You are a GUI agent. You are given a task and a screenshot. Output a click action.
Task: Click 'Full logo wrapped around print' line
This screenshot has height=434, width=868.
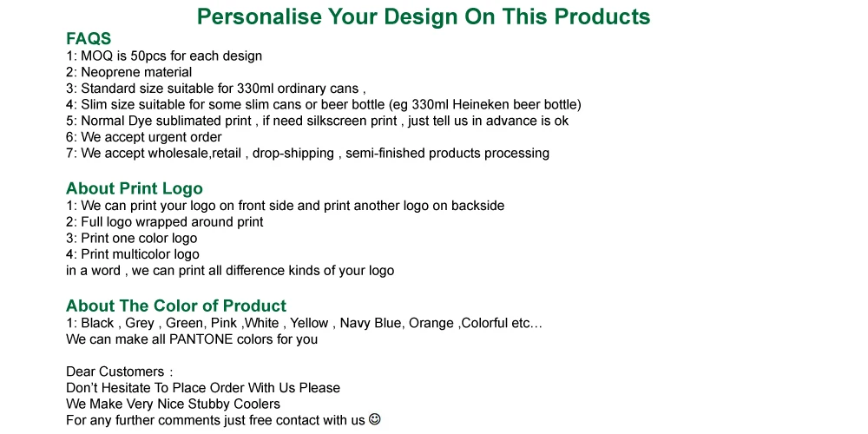pyautogui.click(x=165, y=222)
